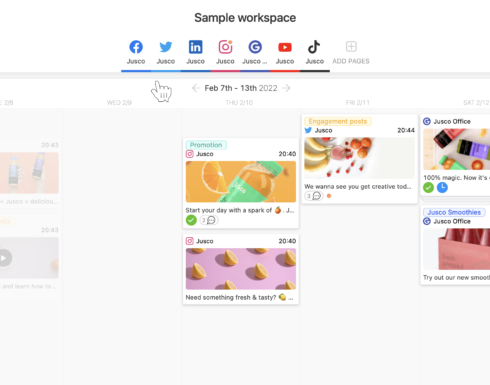This screenshot has height=385, width=490.
Task: Go to next week with right arrow
Action: click(x=286, y=88)
